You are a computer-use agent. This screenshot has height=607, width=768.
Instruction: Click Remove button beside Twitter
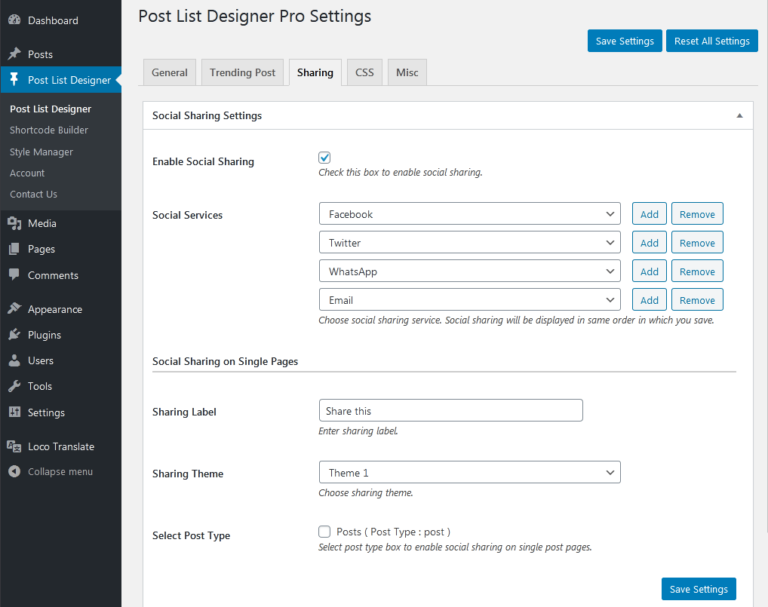[697, 243]
